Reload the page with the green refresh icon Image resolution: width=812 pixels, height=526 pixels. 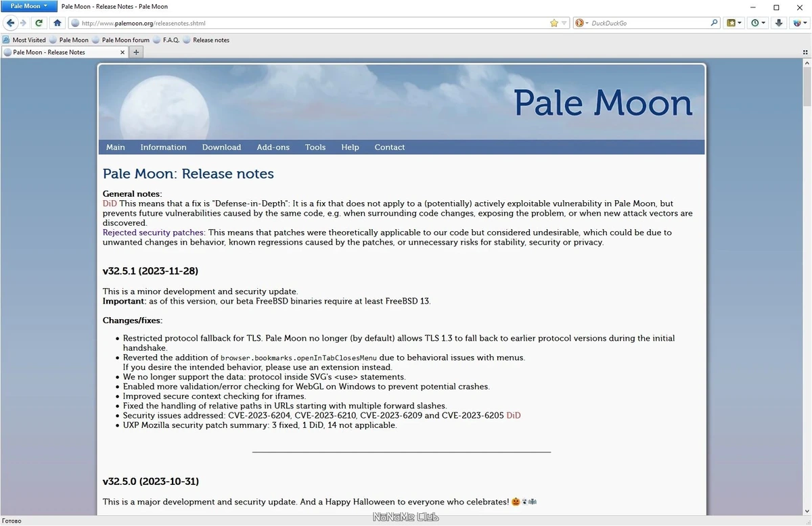tap(39, 23)
